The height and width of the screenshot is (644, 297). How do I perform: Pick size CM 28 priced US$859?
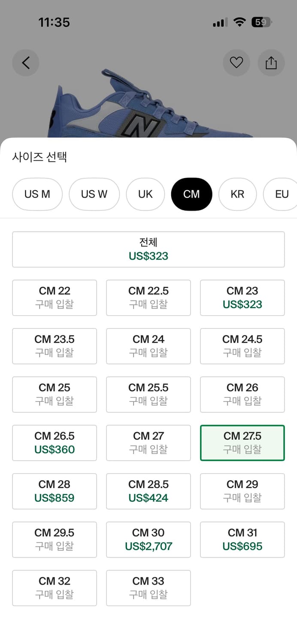[x=55, y=491]
